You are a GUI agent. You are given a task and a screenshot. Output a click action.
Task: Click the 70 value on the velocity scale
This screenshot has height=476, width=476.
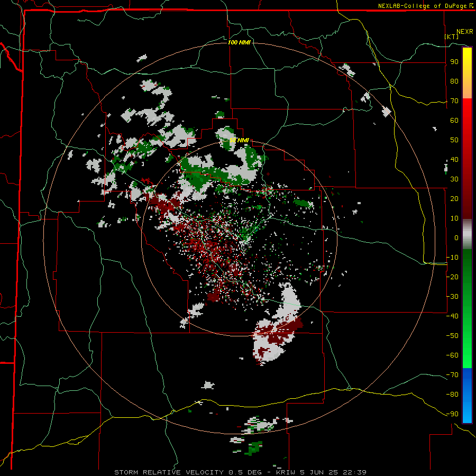click(x=454, y=101)
